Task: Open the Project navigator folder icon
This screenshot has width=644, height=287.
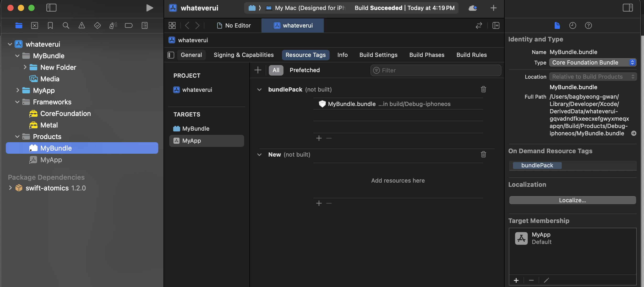Action: pos(19,25)
